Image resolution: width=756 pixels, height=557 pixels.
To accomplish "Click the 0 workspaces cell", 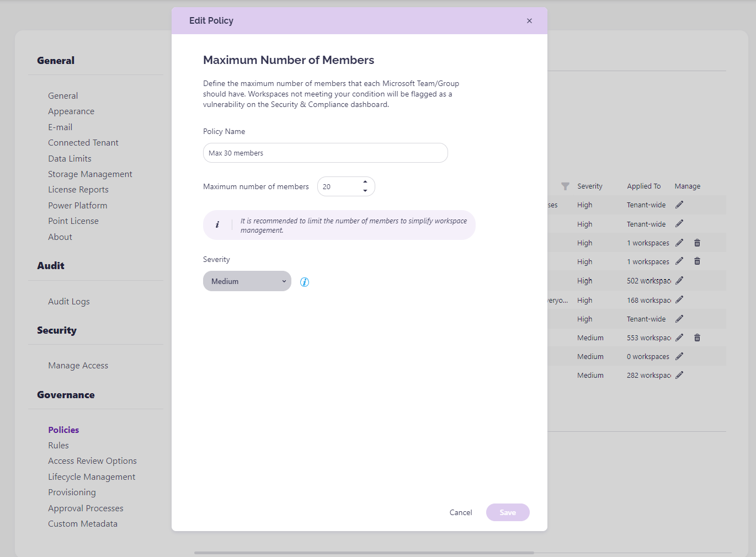I will 648,357.
